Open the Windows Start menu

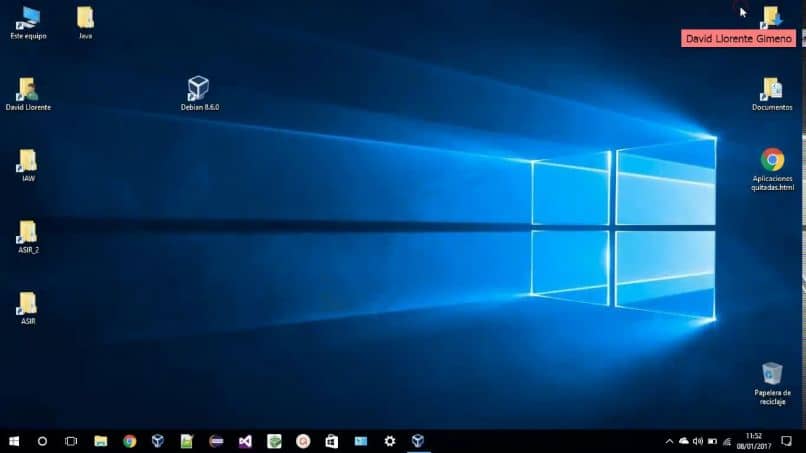coord(14,441)
